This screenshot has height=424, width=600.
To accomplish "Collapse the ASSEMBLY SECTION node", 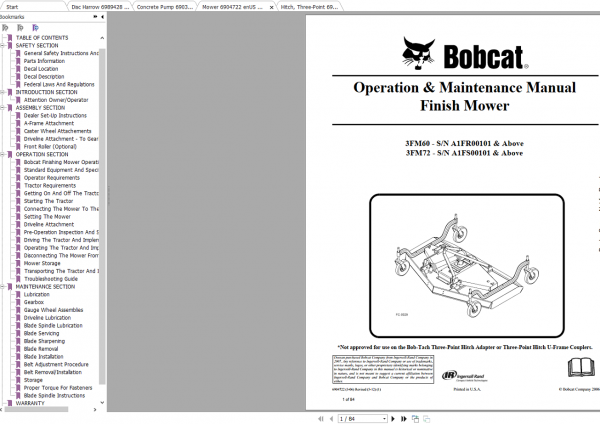I will [x=3, y=108].
